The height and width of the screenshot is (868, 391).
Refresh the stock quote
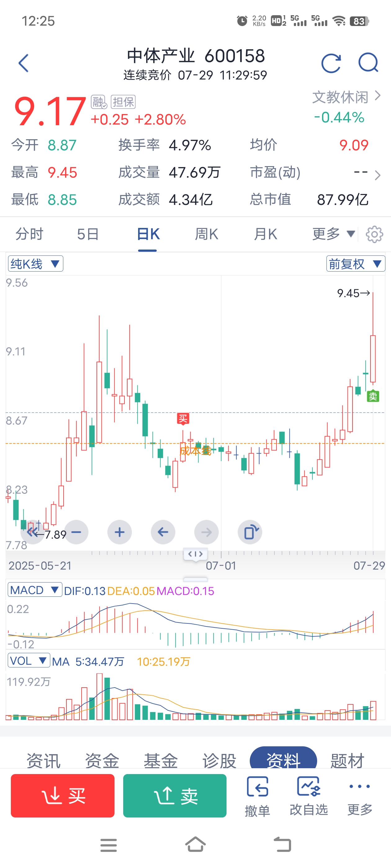click(331, 63)
